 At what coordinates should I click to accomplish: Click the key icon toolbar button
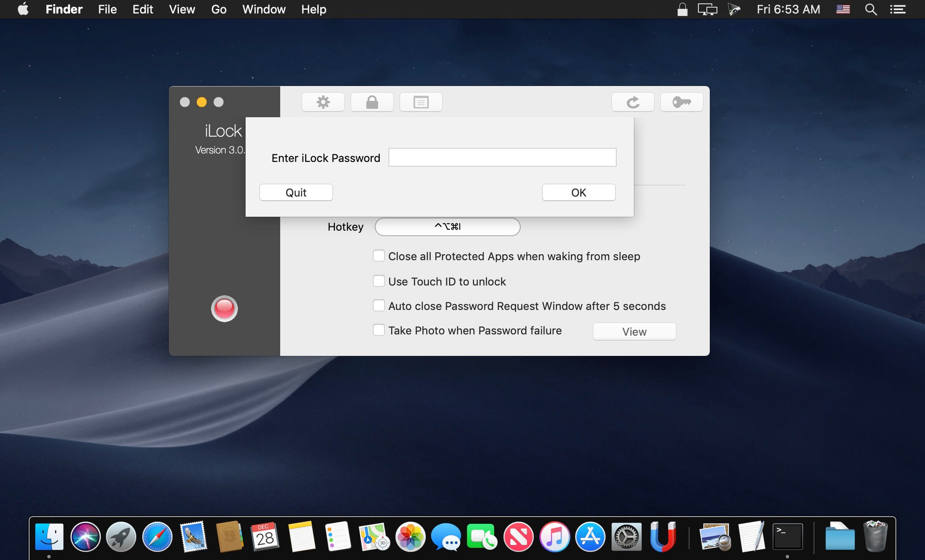coord(682,102)
